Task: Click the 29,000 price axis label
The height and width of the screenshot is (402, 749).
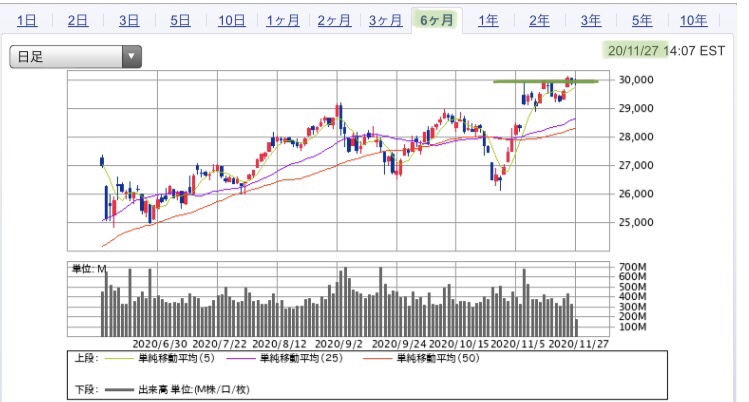Action: point(636,108)
